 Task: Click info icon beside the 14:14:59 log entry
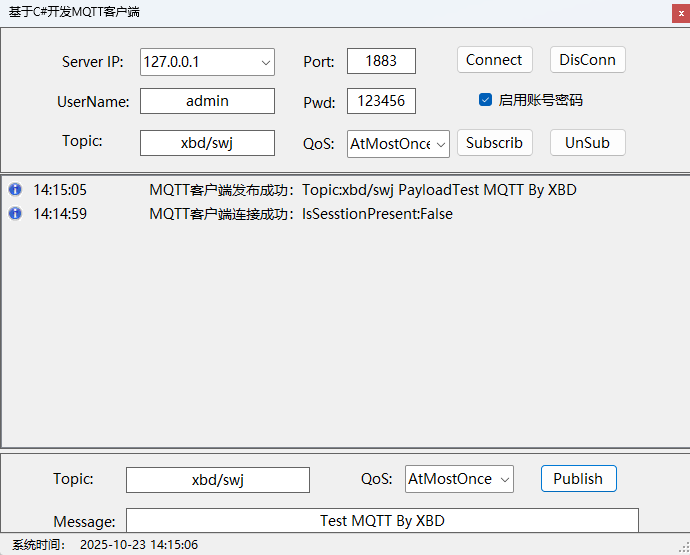coord(15,214)
